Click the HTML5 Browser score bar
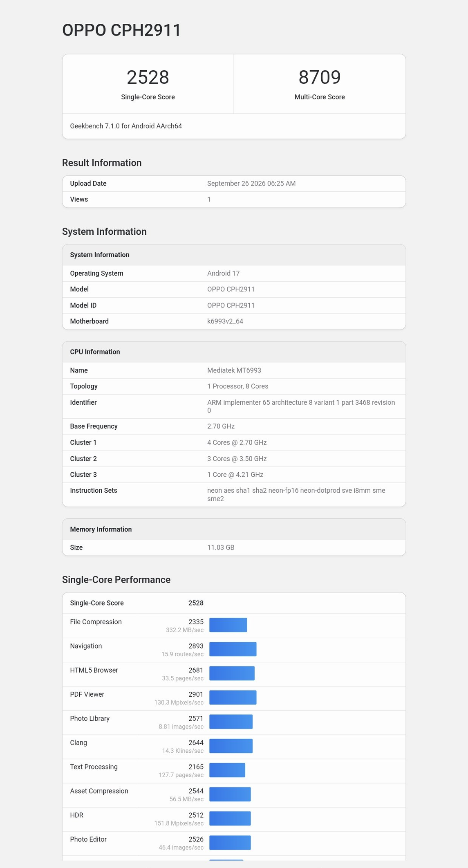The image size is (468, 868). (232, 673)
